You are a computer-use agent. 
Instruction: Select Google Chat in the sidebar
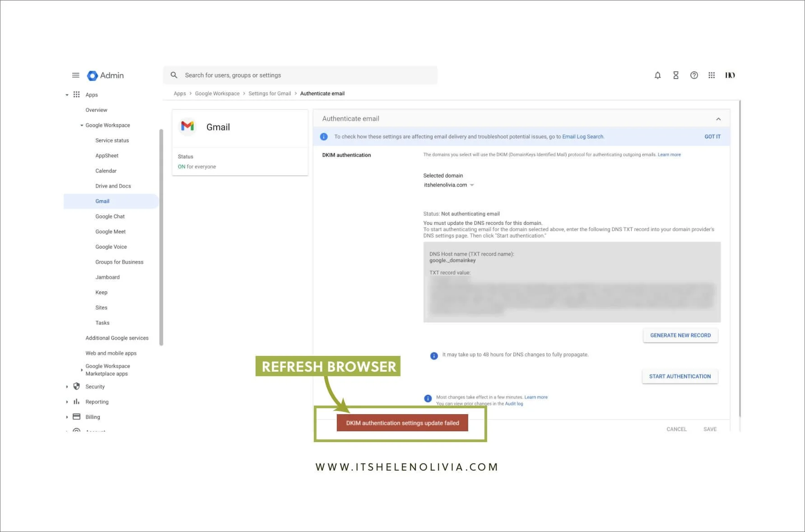point(110,216)
